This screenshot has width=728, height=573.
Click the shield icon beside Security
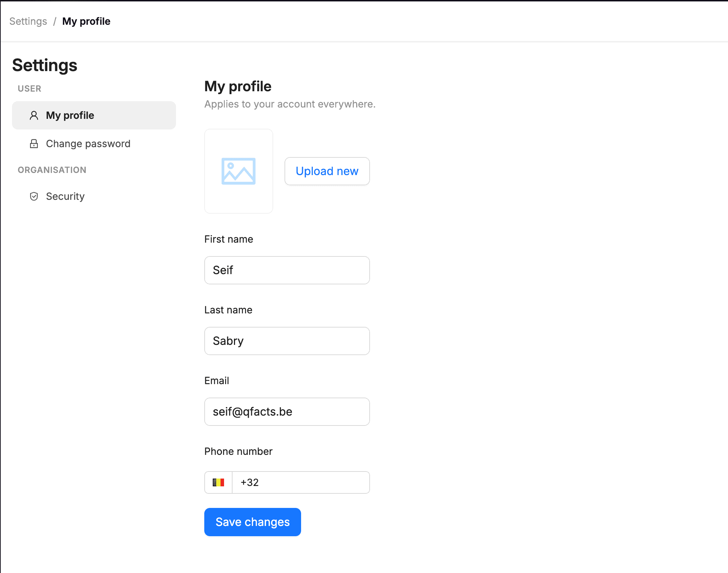coord(34,196)
